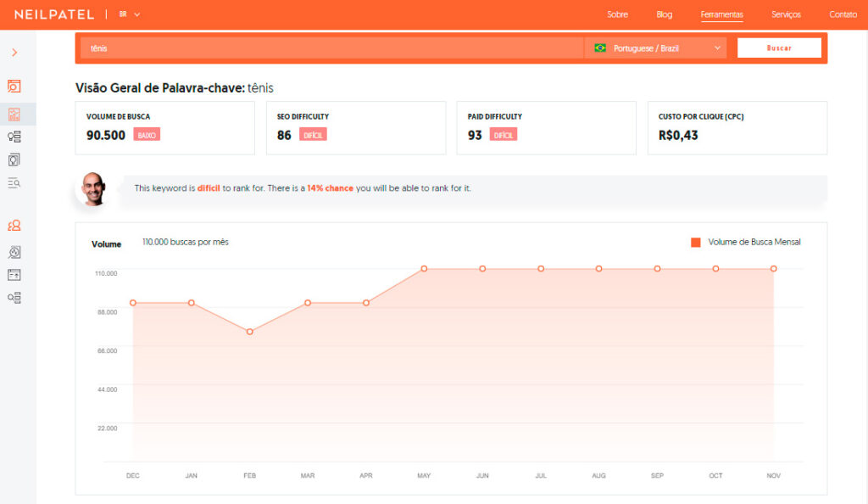
Task: Click the JUL data point on the chart
Action: (x=541, y=269)
